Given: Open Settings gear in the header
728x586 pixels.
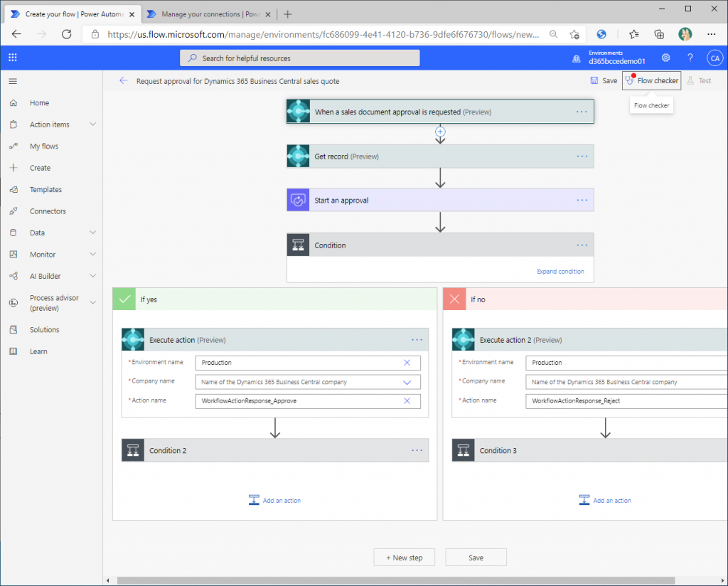Looking at the screenshot, I should click(x=665, y=58).
